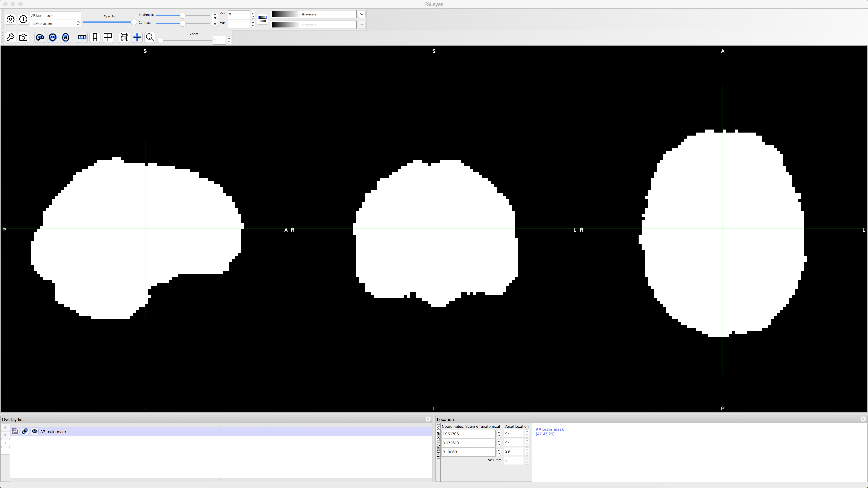Move the overlay up in the list
868x488 pixels.
point(5,427)
